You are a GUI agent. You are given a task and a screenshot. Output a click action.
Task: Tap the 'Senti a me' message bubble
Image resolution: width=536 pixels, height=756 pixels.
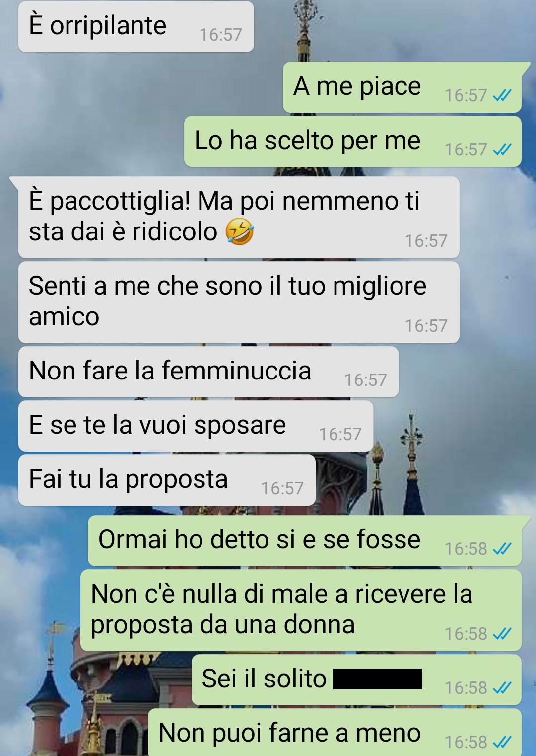(239, 302)
